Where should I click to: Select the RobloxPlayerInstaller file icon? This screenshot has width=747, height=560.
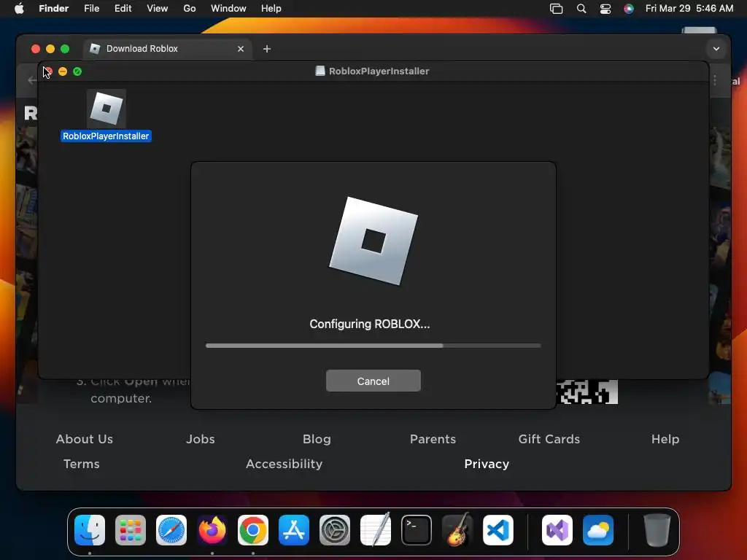pos(107,108)
